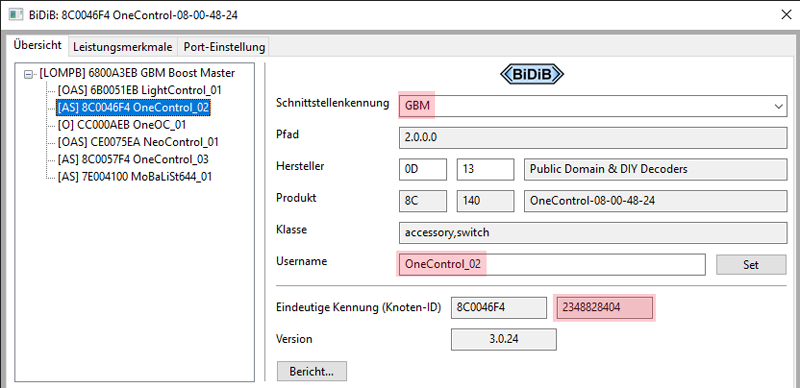The width and height of the screenshot is (800, 388).
Task: Select NeoControl_01 node in tree
Action: coord(138,142)
